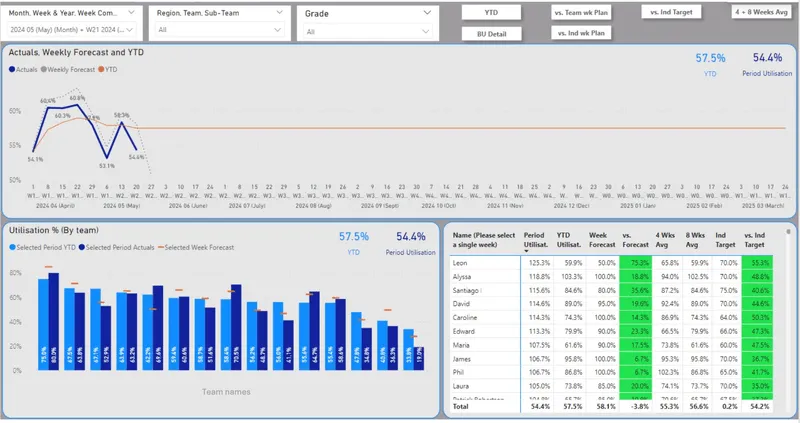The height and width of the screenshot is (423, 800).
Task: Click the BU Detail button
Action: click(491, 34)
